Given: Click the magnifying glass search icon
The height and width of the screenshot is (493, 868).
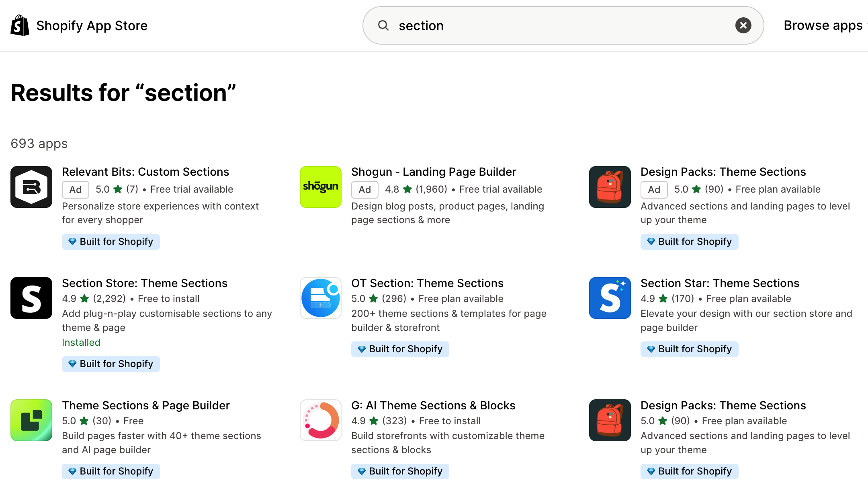Looking at the screenshot, I should pyautogui.click(x=383, y=25).
